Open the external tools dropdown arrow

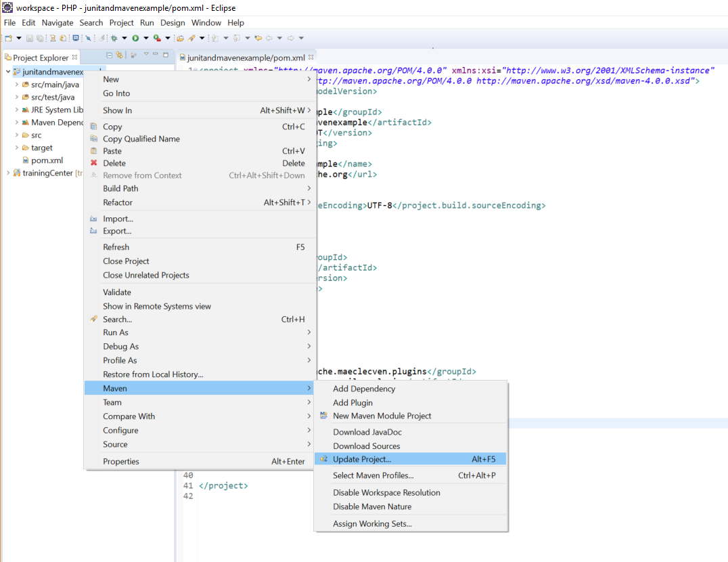(x=168, y=38)
